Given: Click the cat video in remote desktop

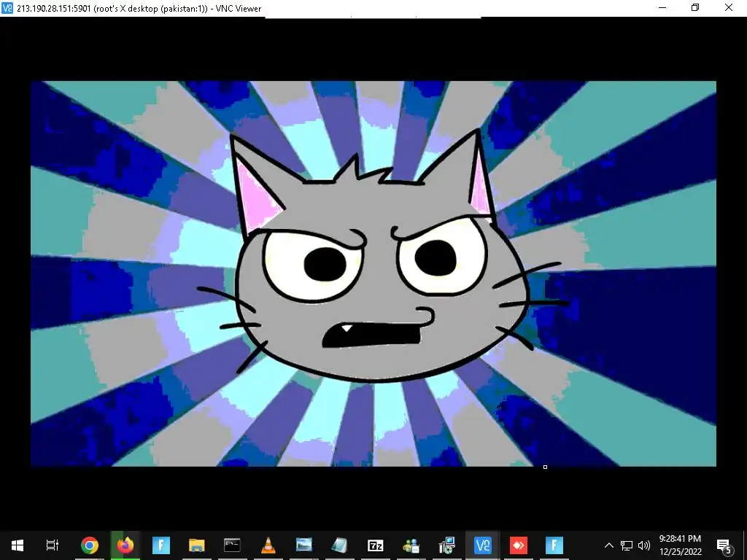Looking at the screenshot, I should (373, 274).
